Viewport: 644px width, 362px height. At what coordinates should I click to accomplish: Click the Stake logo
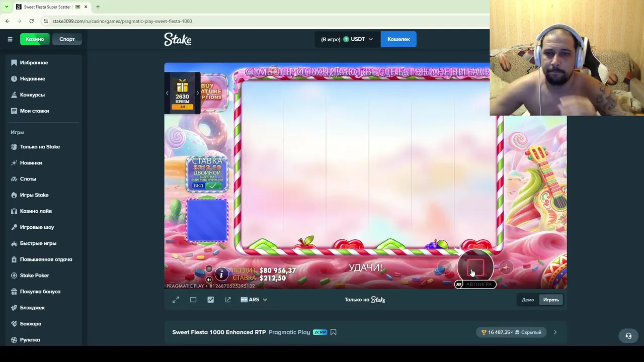pos(178,39)
